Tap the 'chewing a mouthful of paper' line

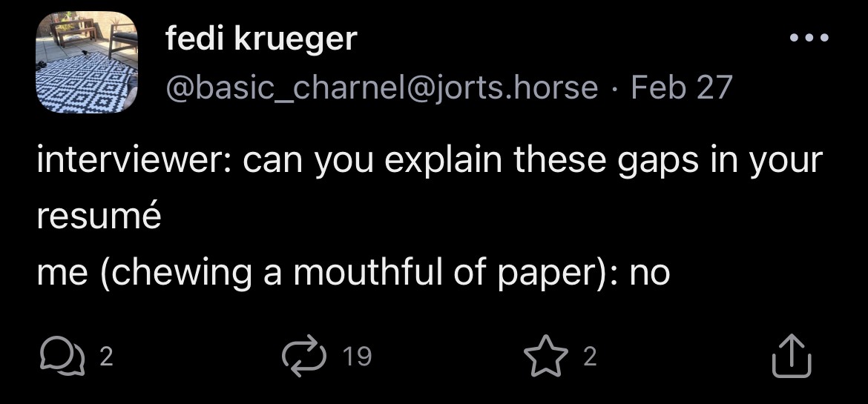[x=352, y=272]
